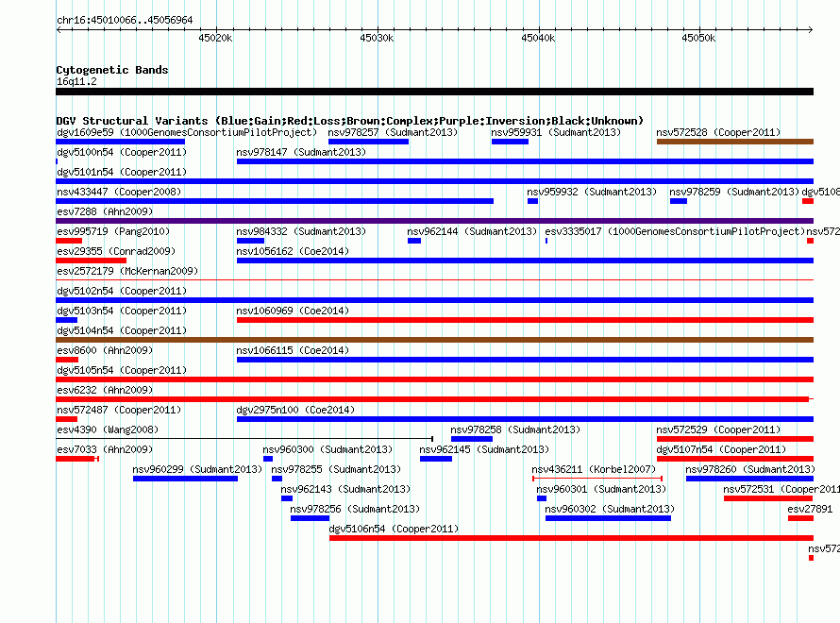
Task: Click nsv959932 (Sudmant2013) label
Action: (592, 192)
